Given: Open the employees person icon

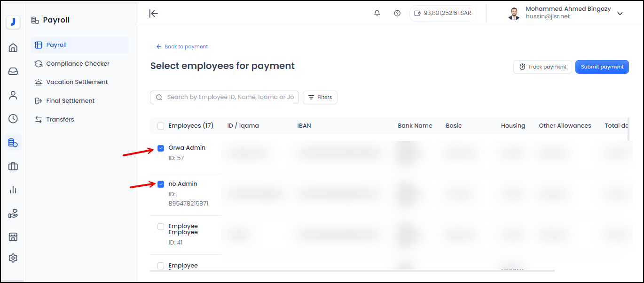Looking at the screenshot, I should click(13, 95).
